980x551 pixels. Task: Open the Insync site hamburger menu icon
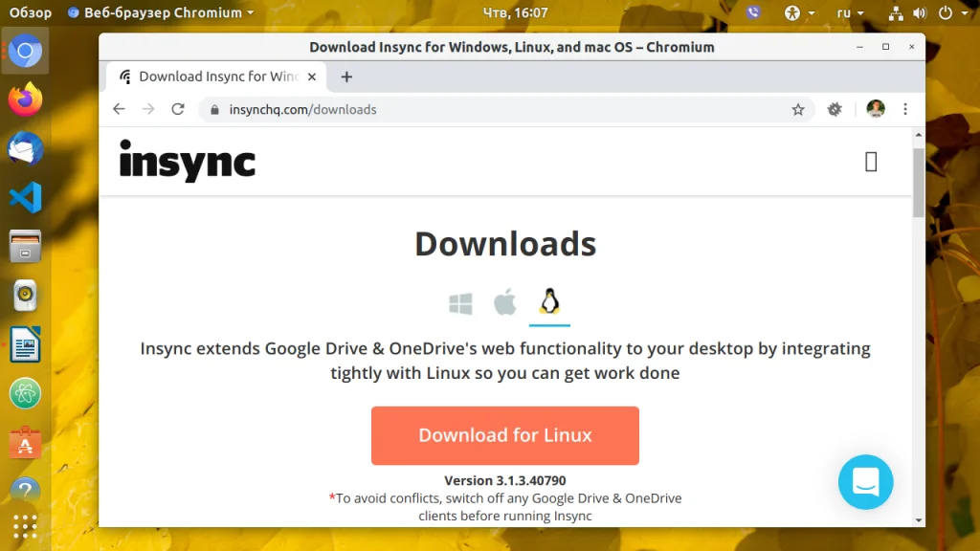tap(871, 162)
